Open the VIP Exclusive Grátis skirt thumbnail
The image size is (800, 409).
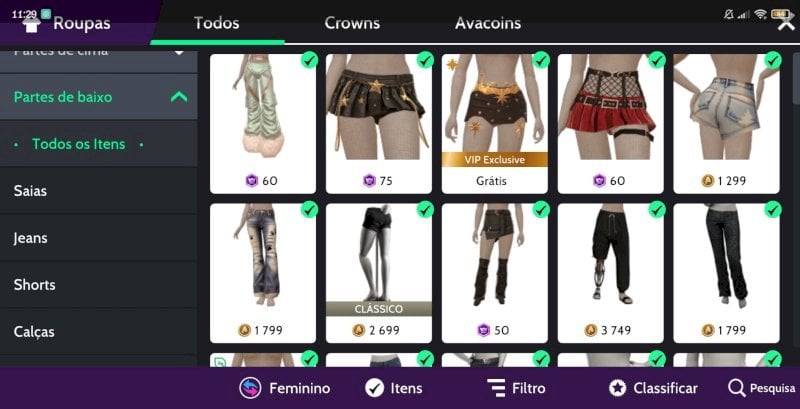[494, 123]
